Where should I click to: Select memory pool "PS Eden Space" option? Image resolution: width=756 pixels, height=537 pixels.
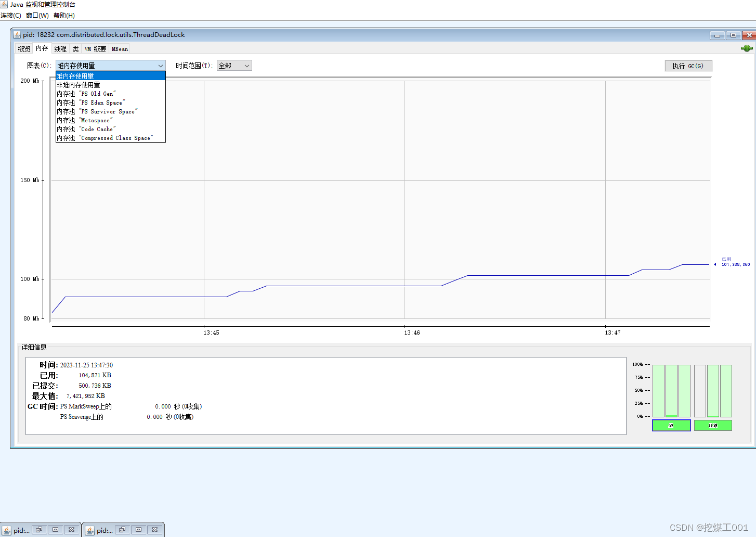point(111,103)
